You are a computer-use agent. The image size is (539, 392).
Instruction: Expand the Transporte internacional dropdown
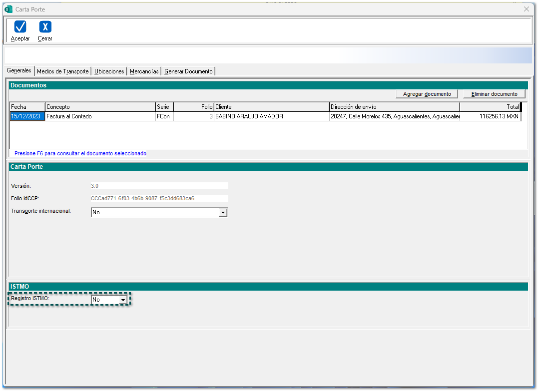223,213
